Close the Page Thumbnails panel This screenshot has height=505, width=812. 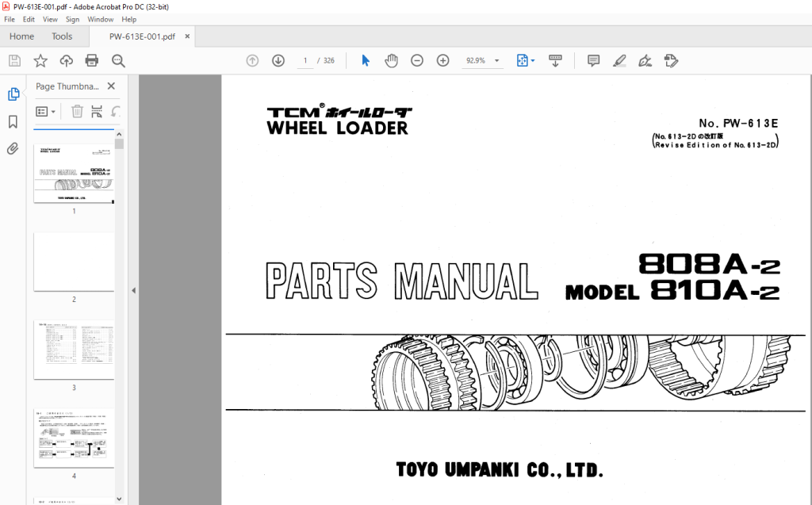tap(111, 86)
